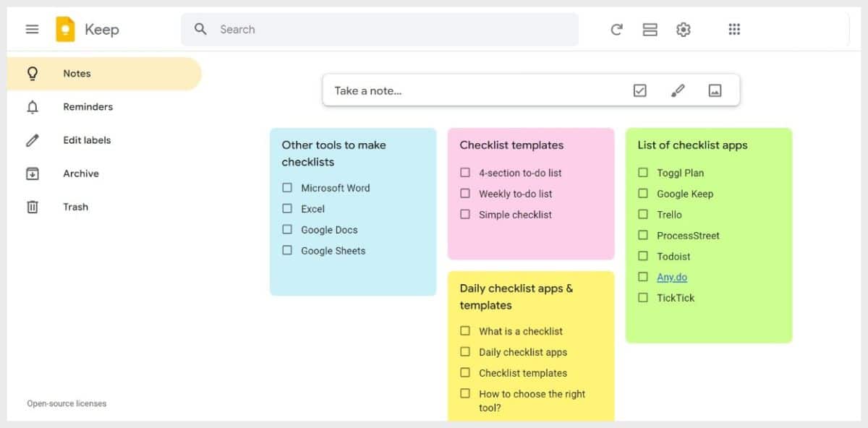868x428 pixels.
Task: Open the Open-source licenses page
Action: pos(66,403)
